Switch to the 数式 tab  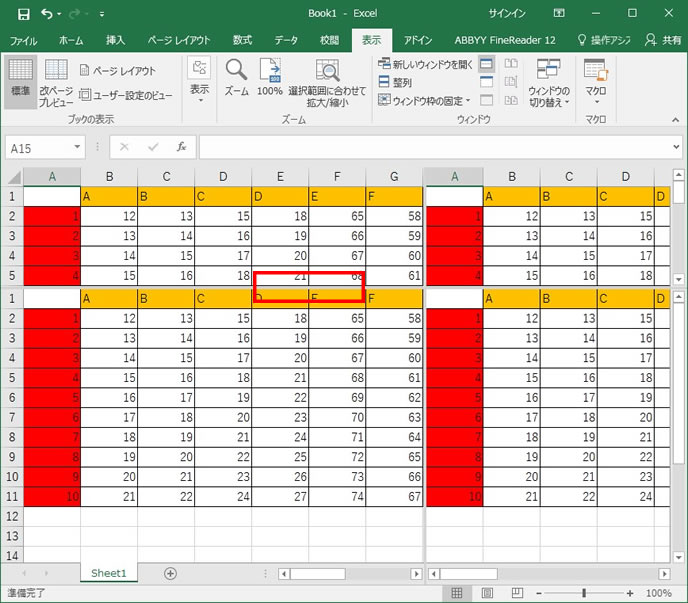pyautogui.click(x=242, y=40)
